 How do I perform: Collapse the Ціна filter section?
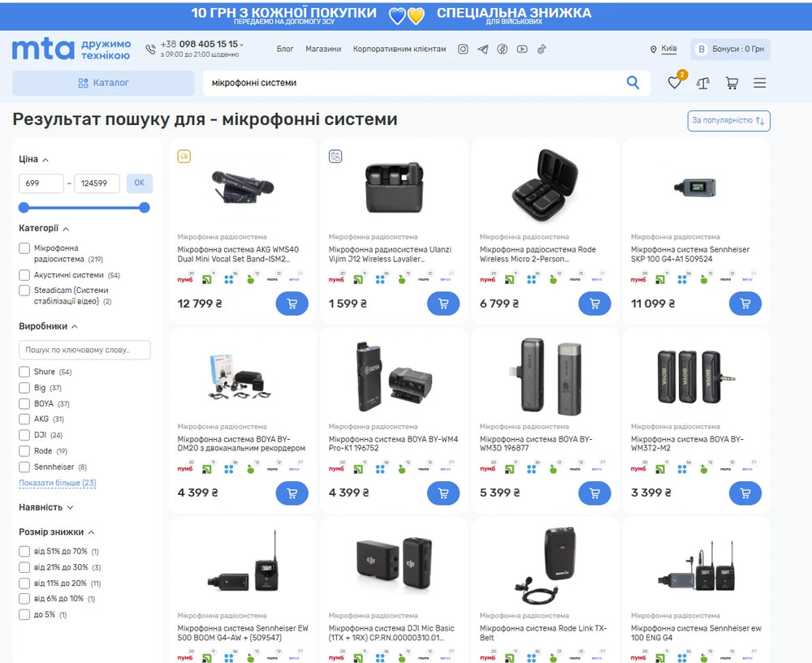point(34,159)
